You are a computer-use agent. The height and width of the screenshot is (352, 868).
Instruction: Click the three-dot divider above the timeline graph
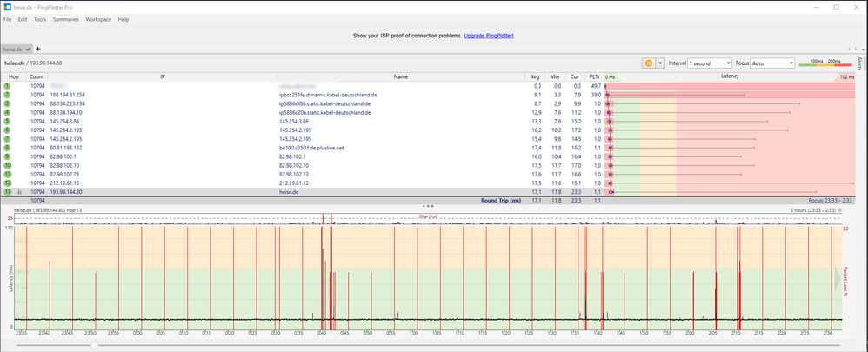coord(427,206)
